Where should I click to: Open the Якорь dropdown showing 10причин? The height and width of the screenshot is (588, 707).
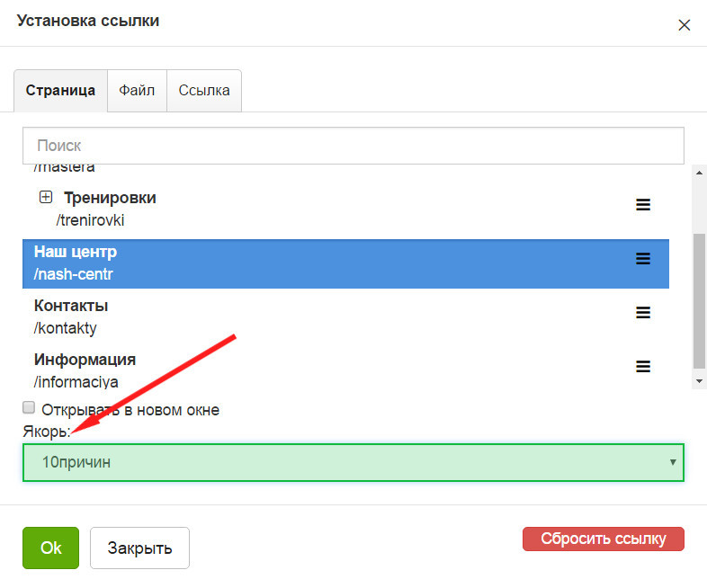tap(353, 462)
